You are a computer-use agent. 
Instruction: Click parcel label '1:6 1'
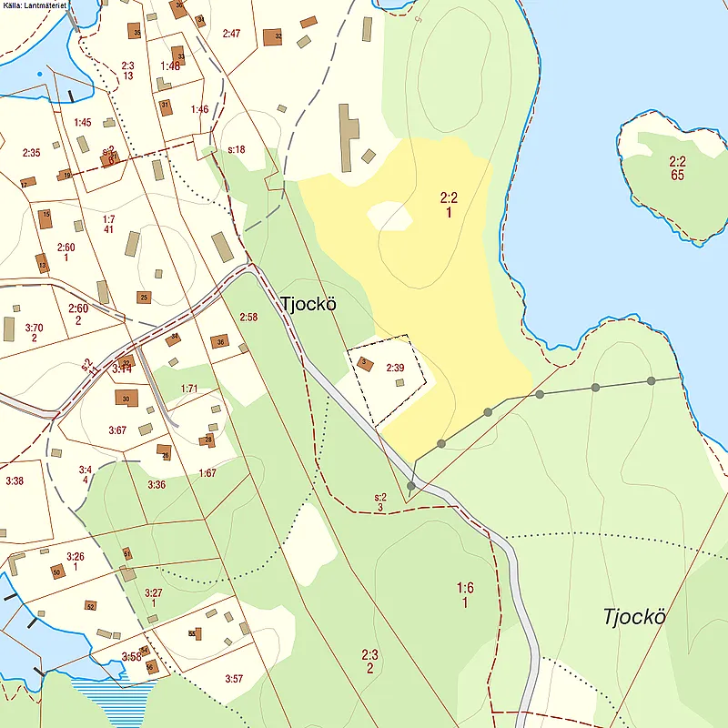point(465,596)
